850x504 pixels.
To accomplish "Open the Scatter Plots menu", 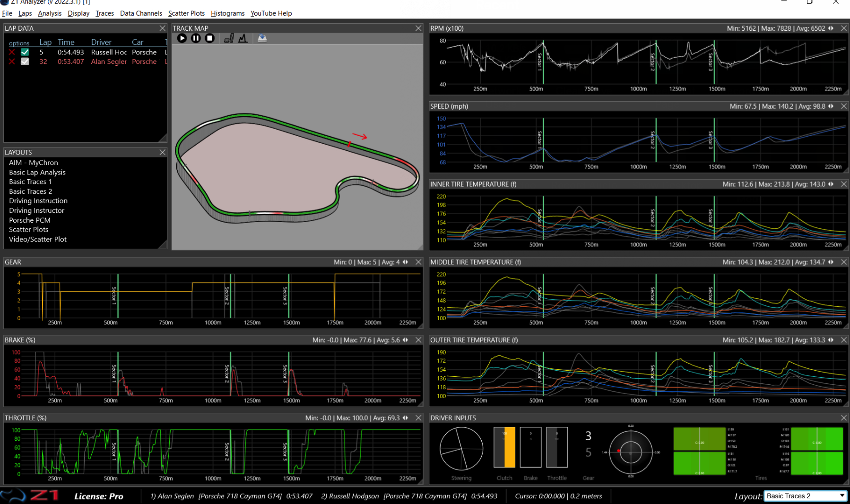I will pyautogui.click(x=186, y=13).
